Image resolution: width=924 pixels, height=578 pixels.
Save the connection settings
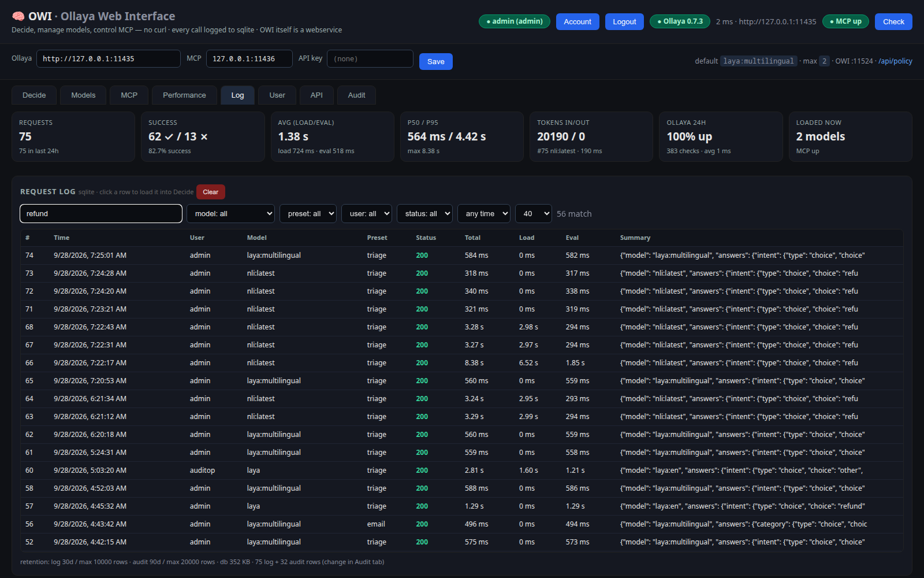click(436, 61)
